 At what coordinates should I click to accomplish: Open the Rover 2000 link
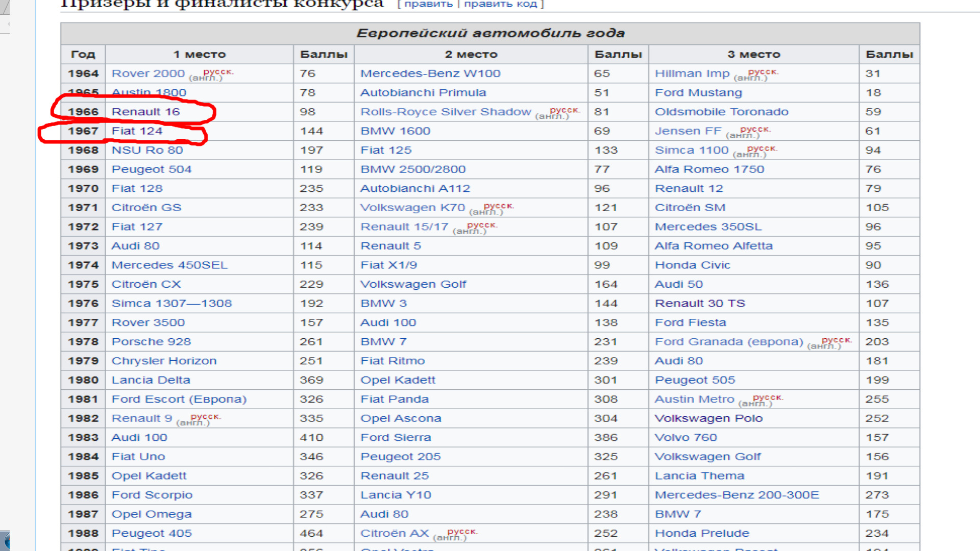(148, 73)
